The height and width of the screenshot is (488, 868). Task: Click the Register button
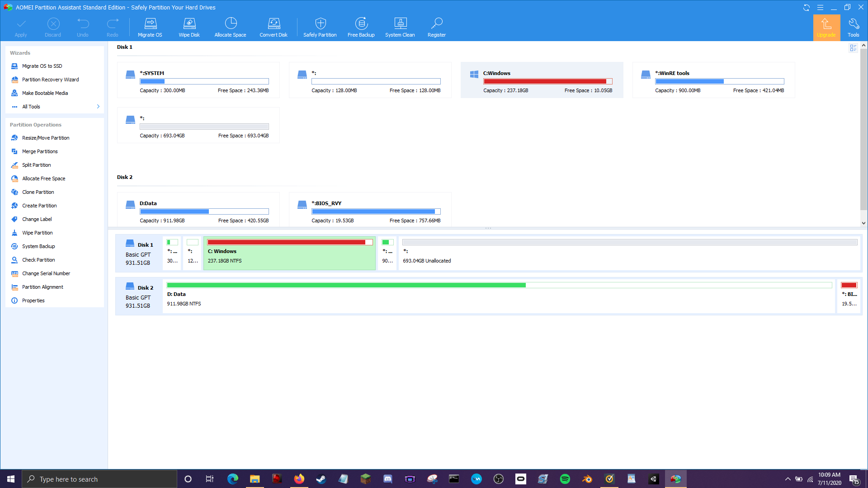[x=436, y=27]
